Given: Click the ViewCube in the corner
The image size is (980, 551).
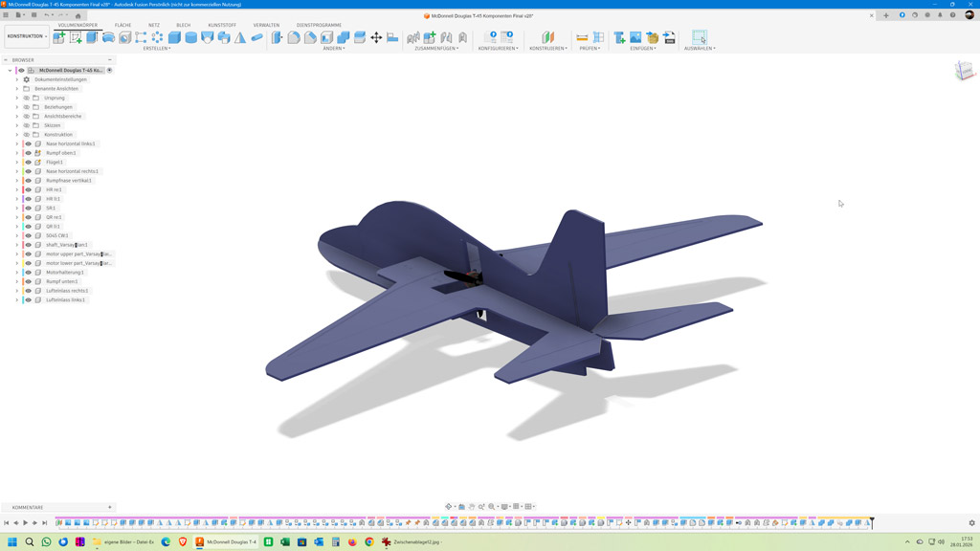Looking at the screenshot, I should [964, 71].
